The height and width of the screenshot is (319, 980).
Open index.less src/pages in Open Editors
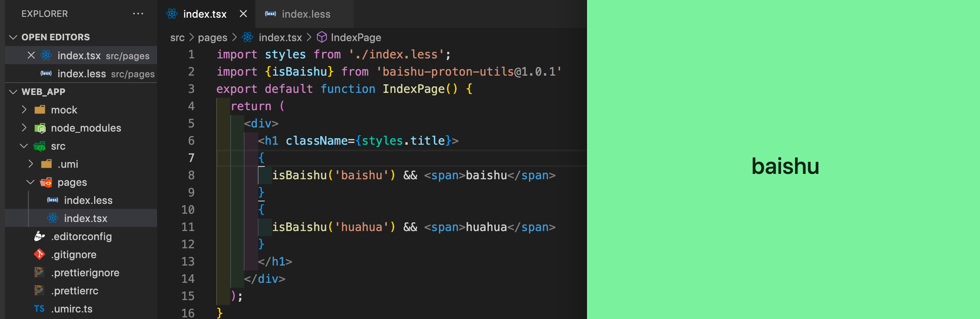click(81, 74)
